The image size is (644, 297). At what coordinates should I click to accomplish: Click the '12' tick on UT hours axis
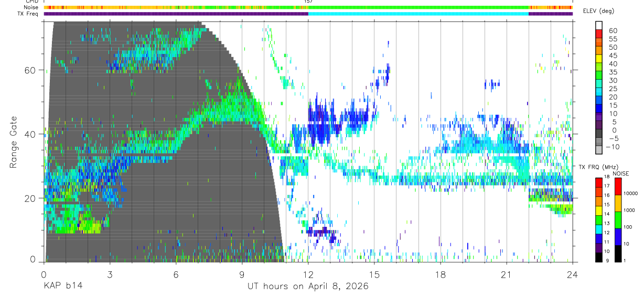[308, 274]
